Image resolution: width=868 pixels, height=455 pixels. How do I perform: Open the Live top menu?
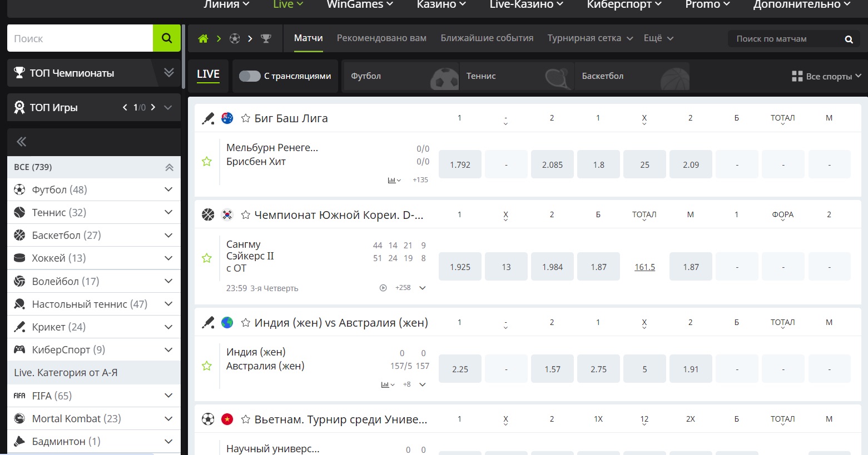coord(288,4)
